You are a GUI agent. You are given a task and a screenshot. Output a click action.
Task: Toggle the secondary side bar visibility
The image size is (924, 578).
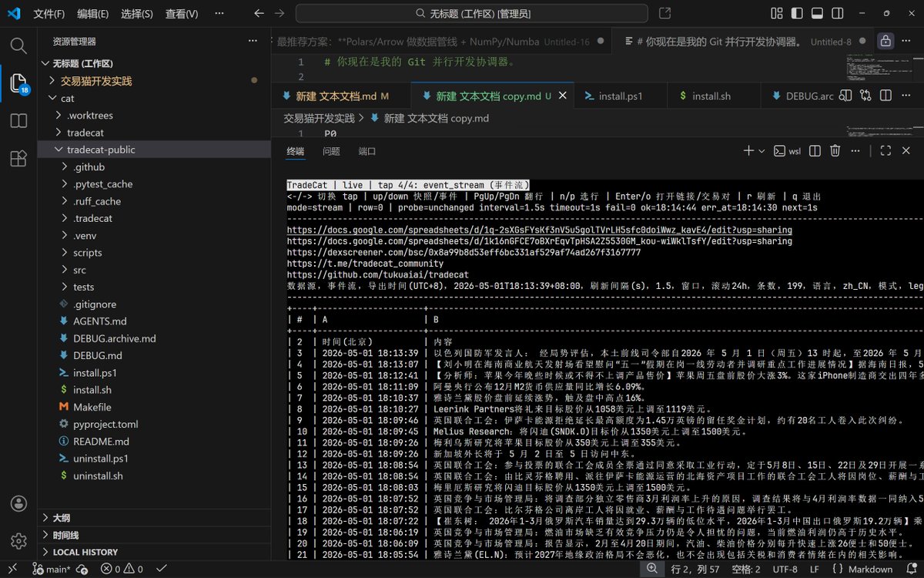(x=837, y=14)
